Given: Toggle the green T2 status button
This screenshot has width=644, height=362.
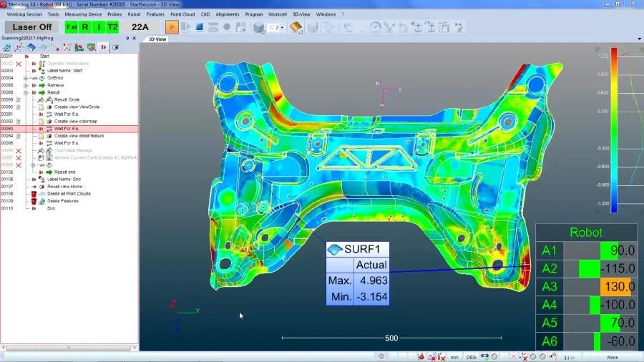Looking at the screenshot, I should [x=112, y=27].
